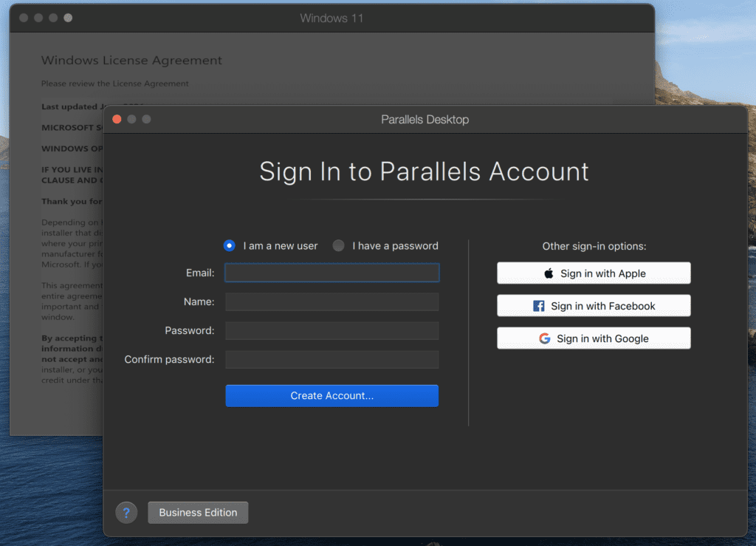Click the Windows 11 window title
Screen dimensions: 756x546
[331, 18]
